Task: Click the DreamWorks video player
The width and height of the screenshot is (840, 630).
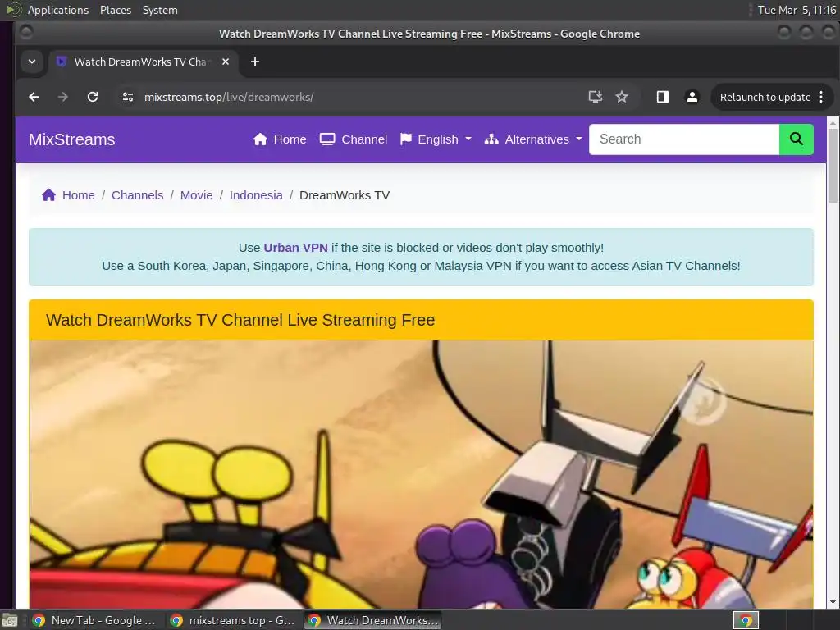Action: tap(421, 474)
